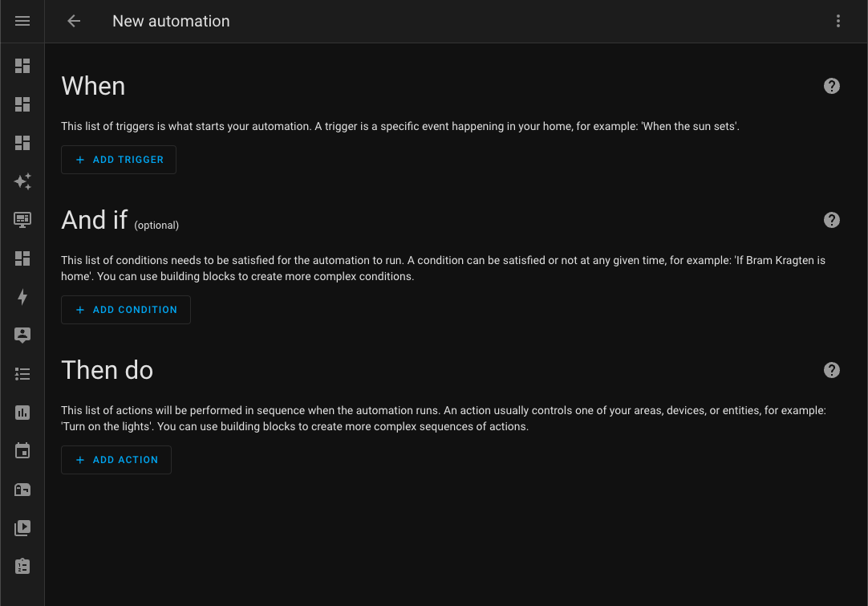Open the monitor dashboard icon in the sidebar
Screen dimensions: 868x606
[22, 220]
